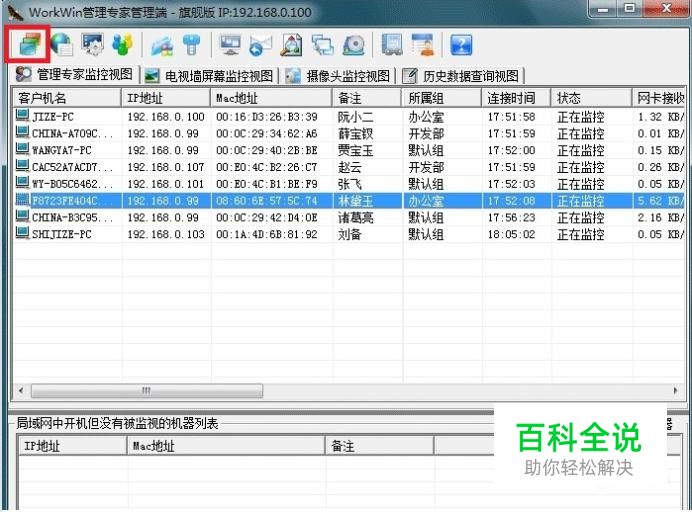Select the CHINA-A709C... client row

[x=349, y=134]
